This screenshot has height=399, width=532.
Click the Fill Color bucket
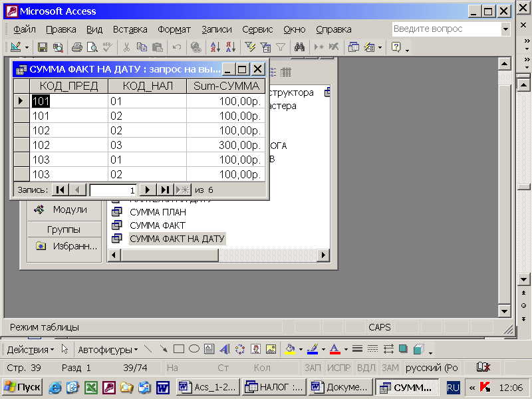point(290,349)
